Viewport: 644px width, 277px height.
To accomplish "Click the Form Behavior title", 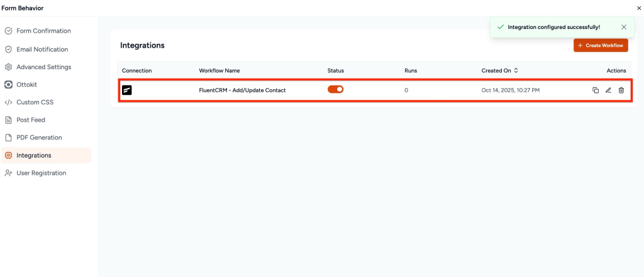I will (x=22, y=8).
